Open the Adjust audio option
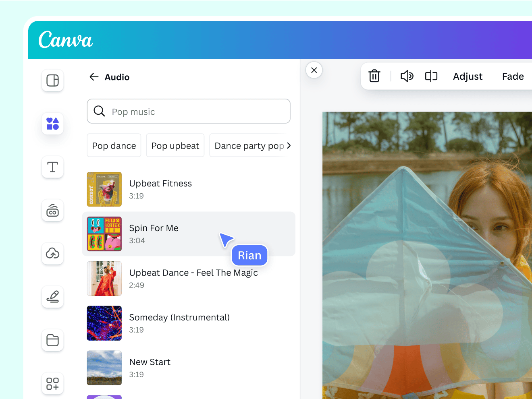Screen dimensions: 532x399 [468, 76]
